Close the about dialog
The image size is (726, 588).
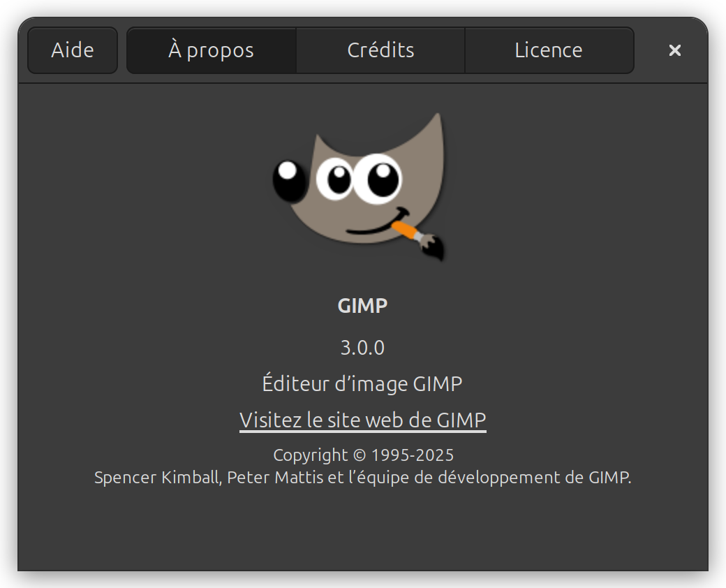(x=674, y=50)
